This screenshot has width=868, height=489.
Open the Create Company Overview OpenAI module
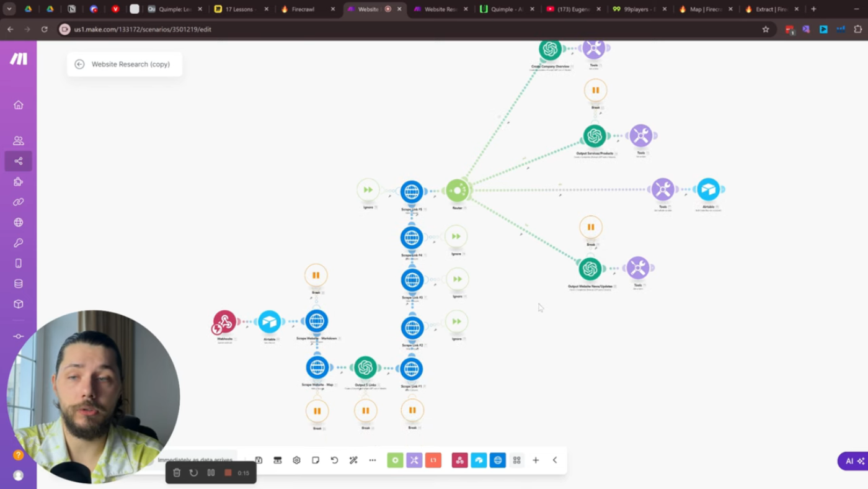pyautogui.click(x=550, y=50)
